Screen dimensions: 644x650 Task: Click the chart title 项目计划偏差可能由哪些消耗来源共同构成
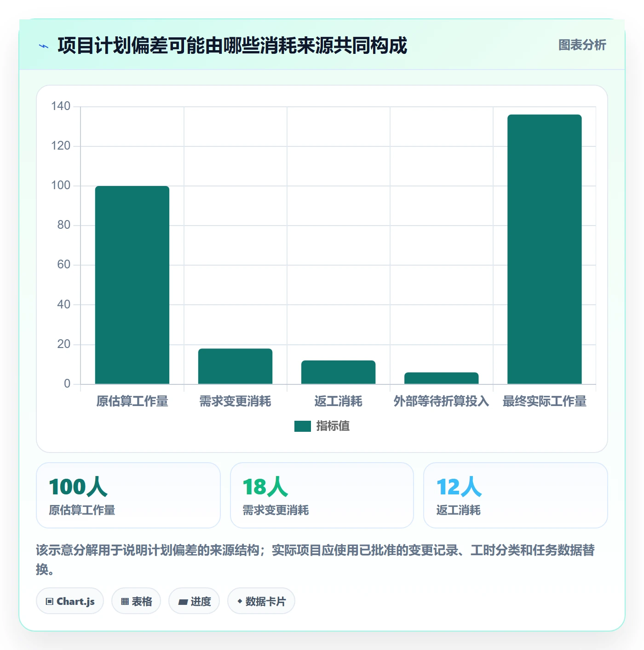point(233,46)
